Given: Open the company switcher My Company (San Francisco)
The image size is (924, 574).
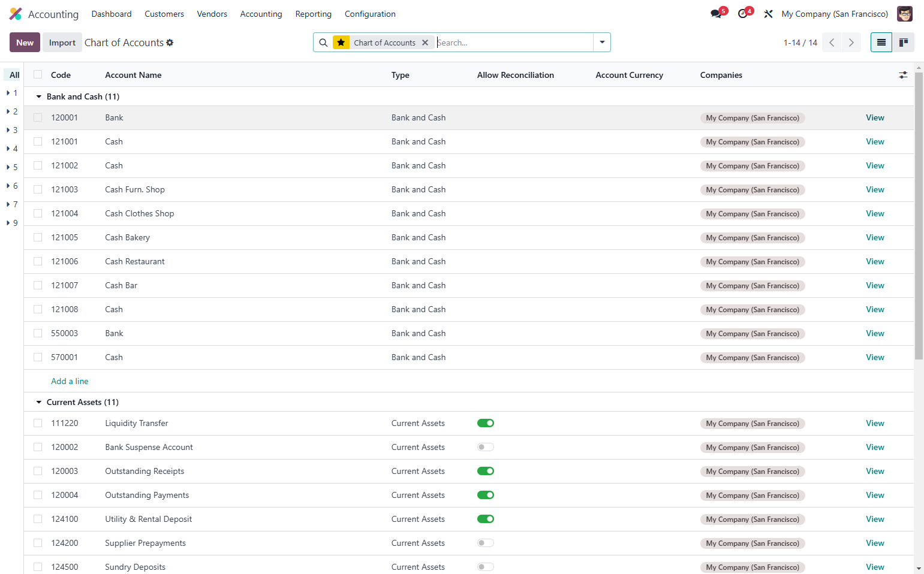Looking at the screenshot, I should click(835, 14).
